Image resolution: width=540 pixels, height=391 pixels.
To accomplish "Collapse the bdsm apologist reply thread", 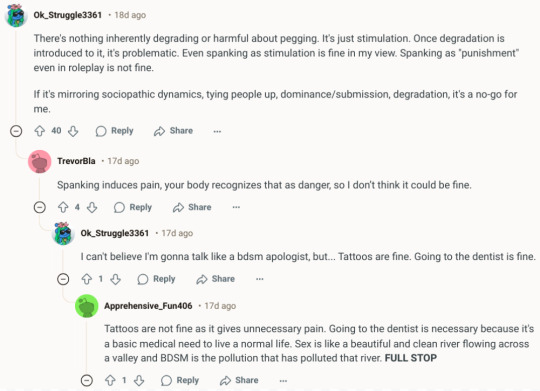I will (x=63, y=279).
